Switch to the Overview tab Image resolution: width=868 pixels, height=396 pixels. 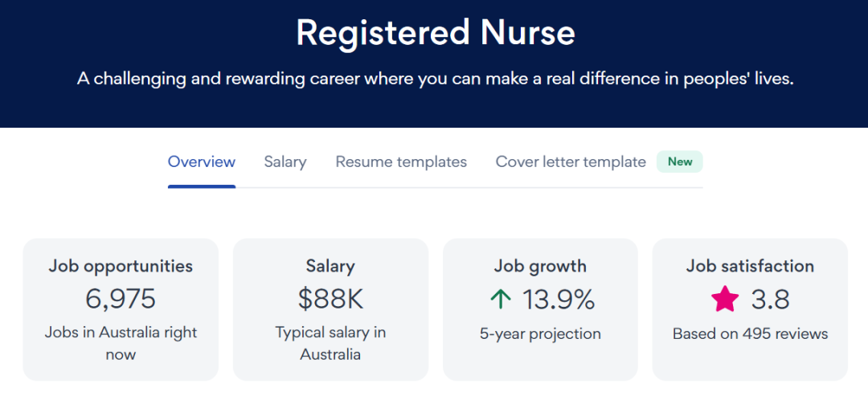click(202, 161)
